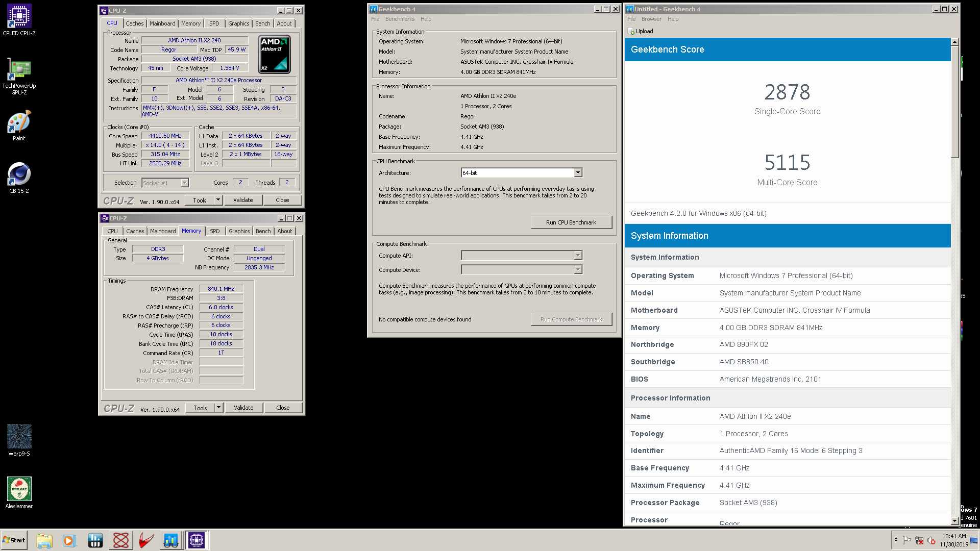Screen dimensions: 980x551
Task: Click the Run Compute Benchmark button
Action: click(571, 319)
